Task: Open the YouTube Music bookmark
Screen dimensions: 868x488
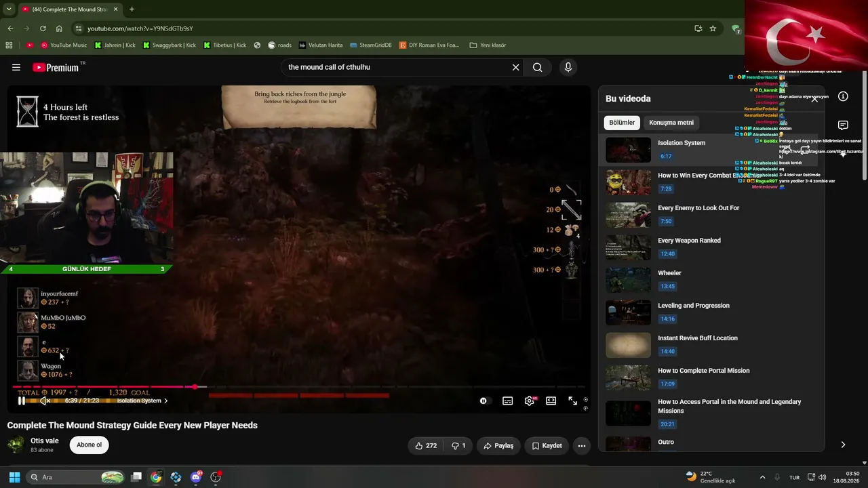Action: coord(64,45)
